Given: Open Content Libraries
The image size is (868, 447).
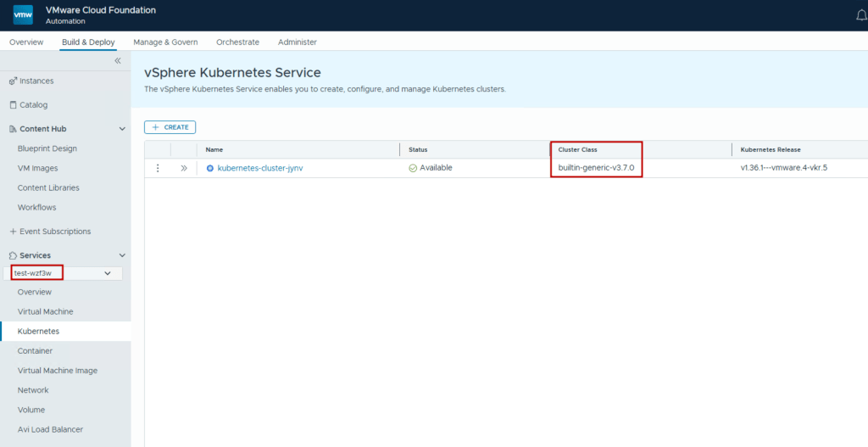Looking at the screenshot, I should tap(48, 187).
